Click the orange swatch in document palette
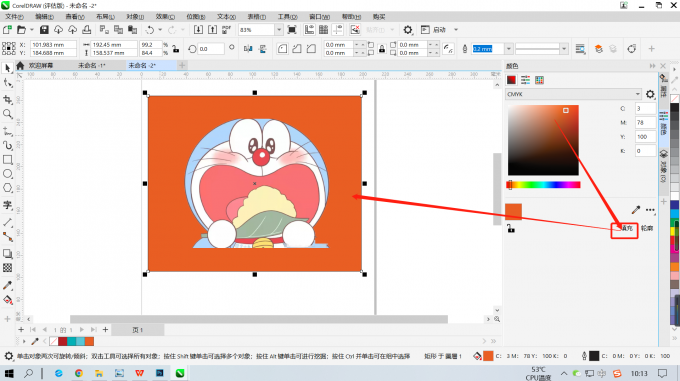 click(x=89, y=342)
